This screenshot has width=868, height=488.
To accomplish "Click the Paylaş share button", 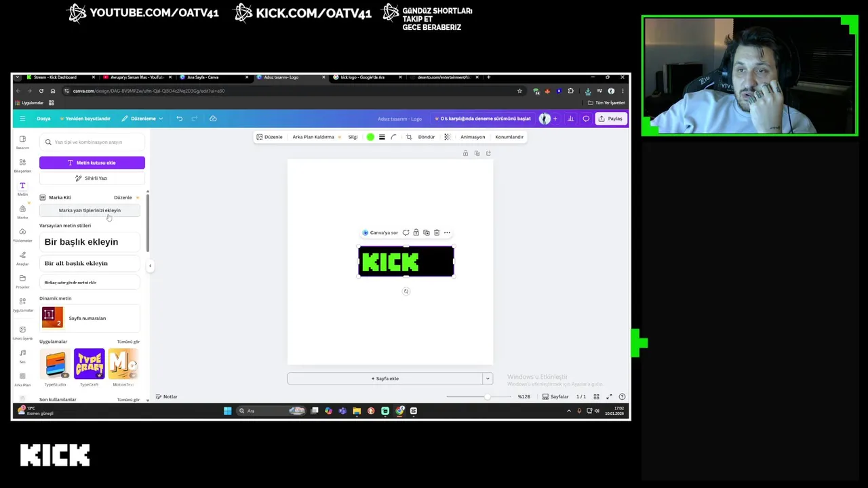I will click(x=610, y=119).
